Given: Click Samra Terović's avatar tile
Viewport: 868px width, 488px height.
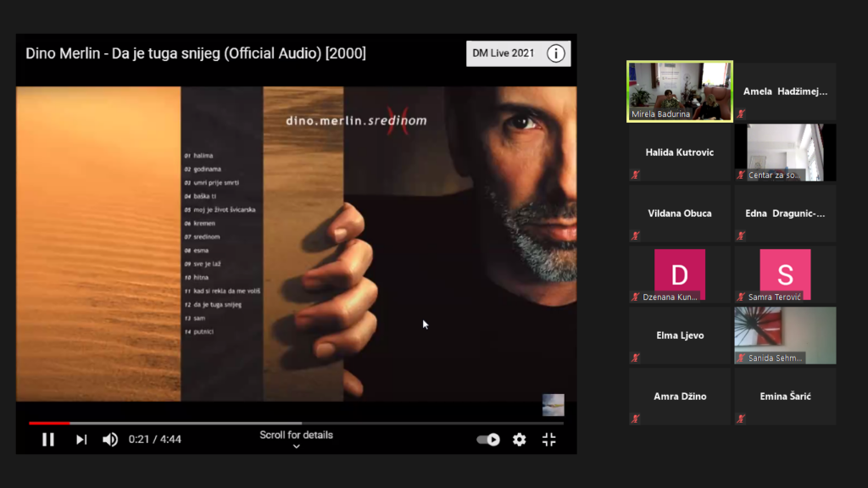Looking at the screenshot, I should [785, 274].
